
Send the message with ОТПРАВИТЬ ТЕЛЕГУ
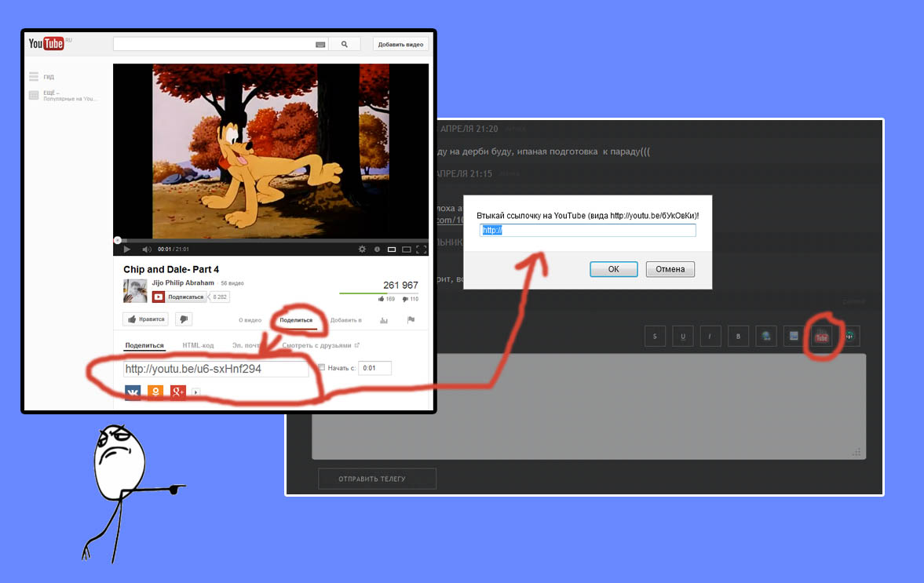(x=377, y=479)
